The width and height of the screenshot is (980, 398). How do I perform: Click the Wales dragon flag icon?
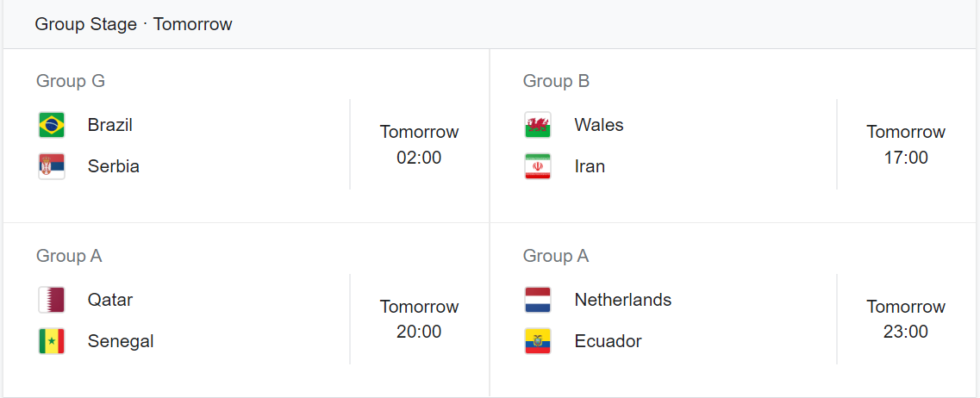click(x=538, y=125)
